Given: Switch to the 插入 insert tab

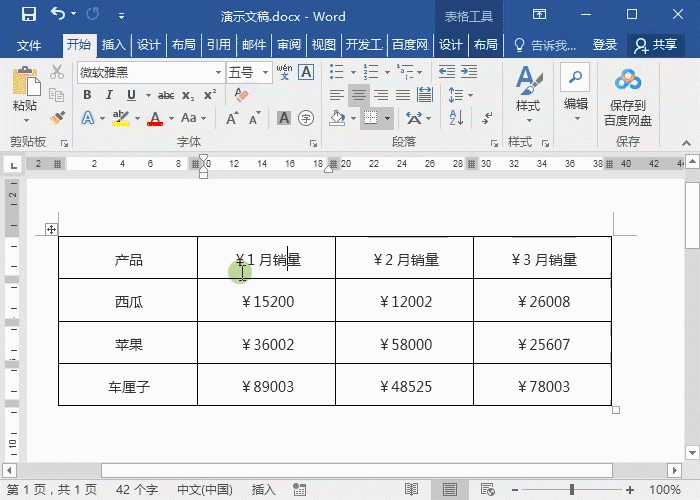Looking at the screenshot, I should coord(113,45).
